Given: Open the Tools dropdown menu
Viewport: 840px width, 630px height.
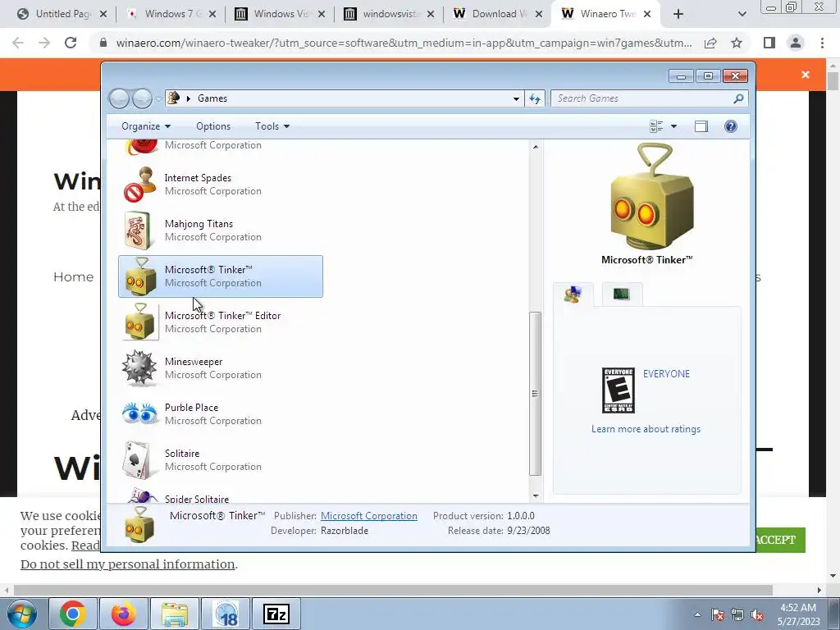Looking at the screenshot, I should point(272,126).
